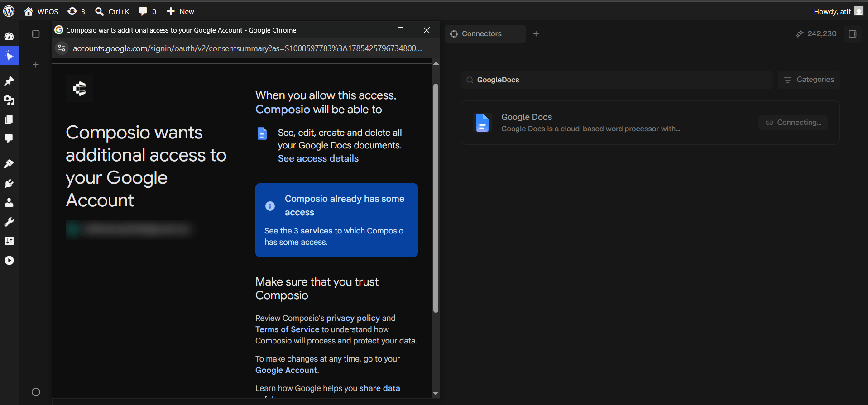868x405 pixels.
Task: Toggle the left panel layout icon
Action: click(36, 34)
